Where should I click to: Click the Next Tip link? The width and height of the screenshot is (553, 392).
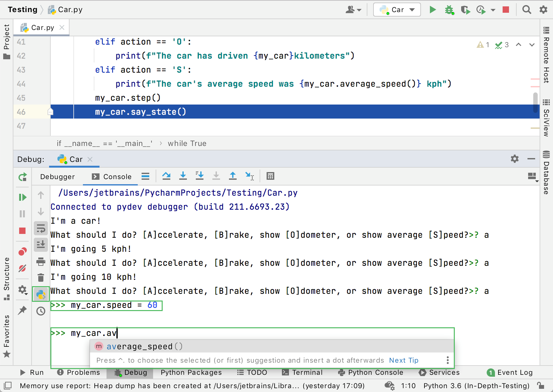tap(403, 360)
